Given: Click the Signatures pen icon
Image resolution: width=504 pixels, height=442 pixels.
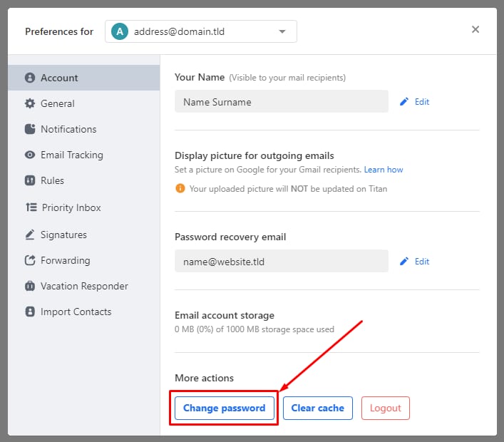Looking at the screenshot, I should coord(30,235).
